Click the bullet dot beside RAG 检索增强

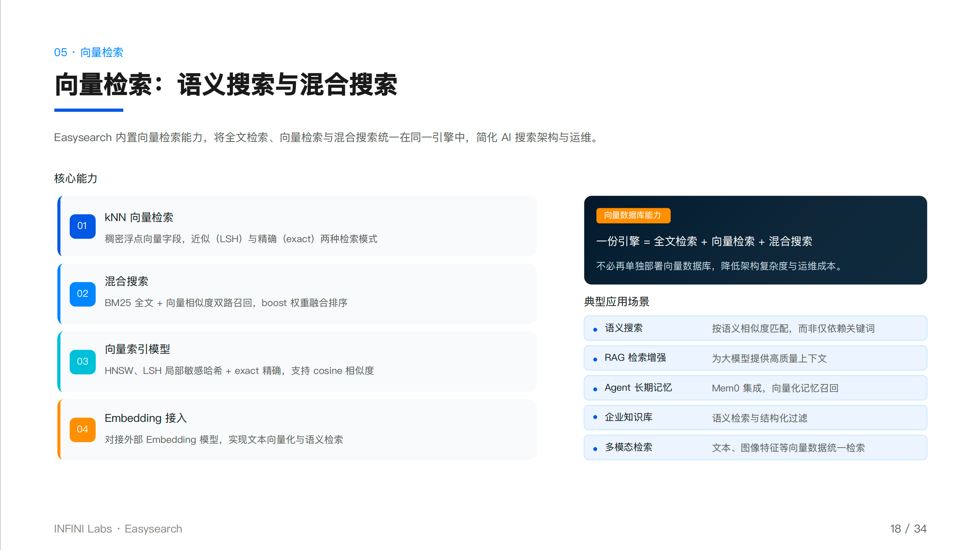pyautogui.click(x=595, y=359)
